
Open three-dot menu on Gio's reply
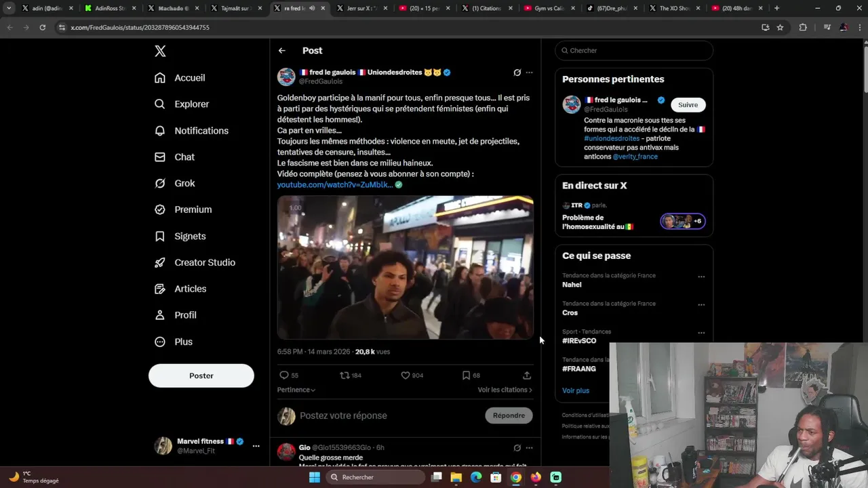point(530,448)
